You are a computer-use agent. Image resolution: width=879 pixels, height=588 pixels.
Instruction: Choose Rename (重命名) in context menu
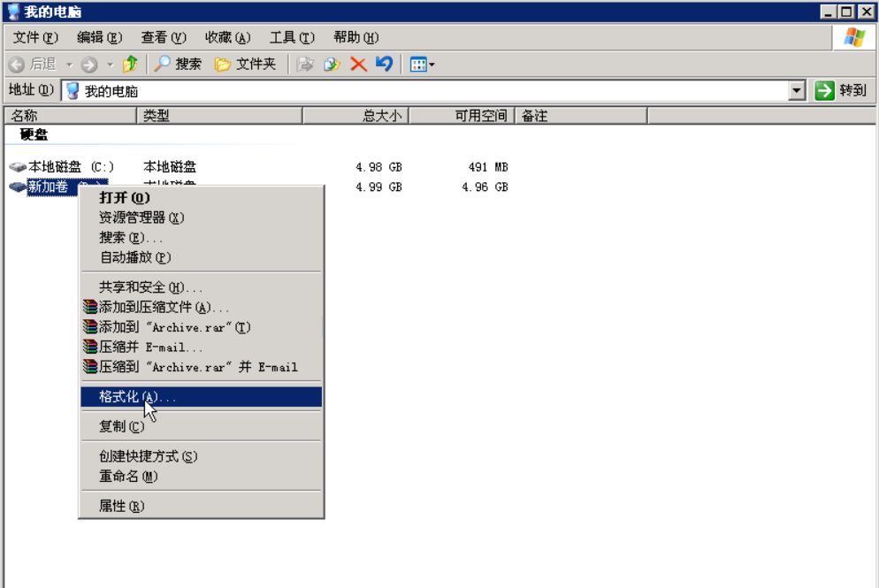pyautogui.click(x=202, y=477)
